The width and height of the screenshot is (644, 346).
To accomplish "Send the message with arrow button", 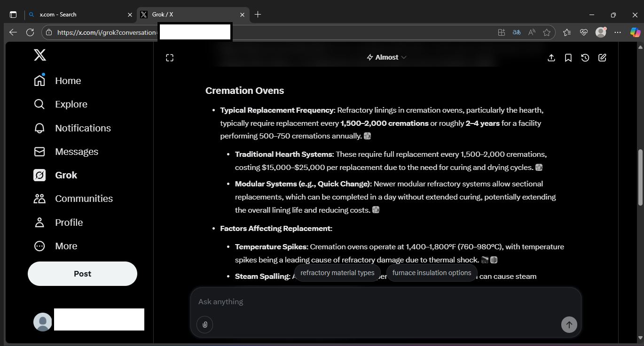I will (x=569, y=324).
